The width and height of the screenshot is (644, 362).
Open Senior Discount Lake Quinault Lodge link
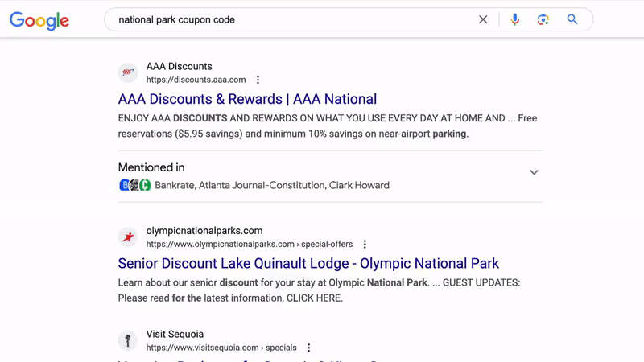pos(308,264)
